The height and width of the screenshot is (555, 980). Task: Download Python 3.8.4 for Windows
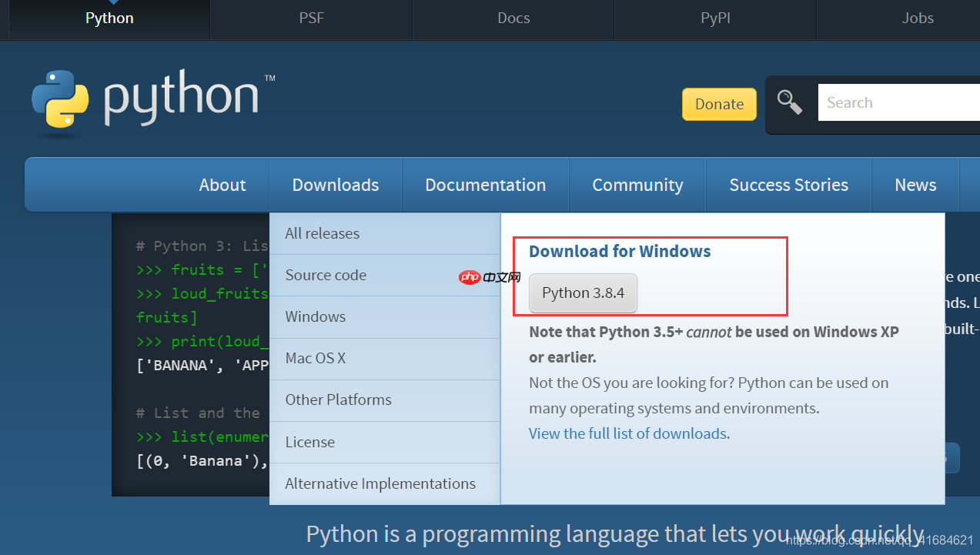[582, 293]
